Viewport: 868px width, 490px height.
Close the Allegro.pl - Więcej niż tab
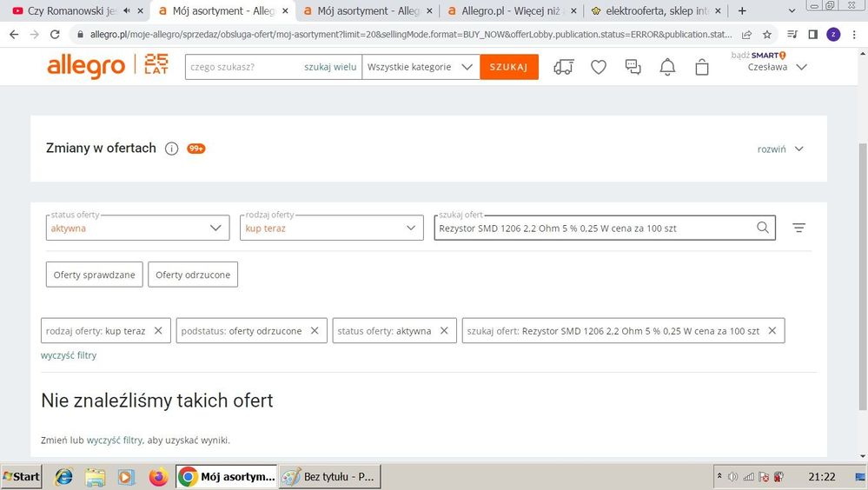click(x=573, y=10)
